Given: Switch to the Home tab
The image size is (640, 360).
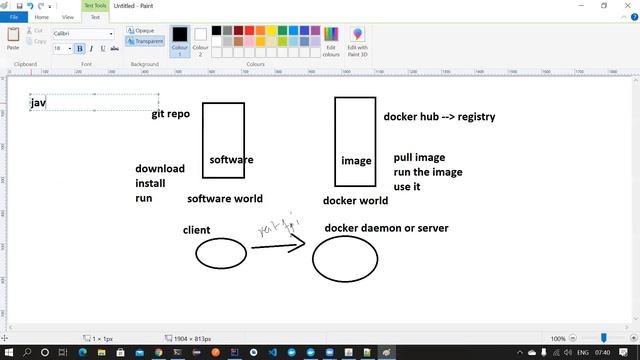Looking at the screenshot, I should (x=41, y=17).
